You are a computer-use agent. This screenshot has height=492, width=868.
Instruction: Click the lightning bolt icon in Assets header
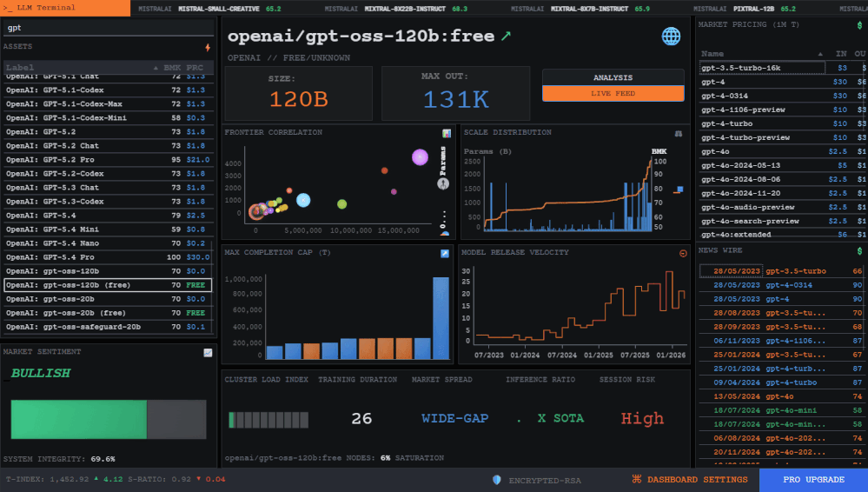pos(208,48)
